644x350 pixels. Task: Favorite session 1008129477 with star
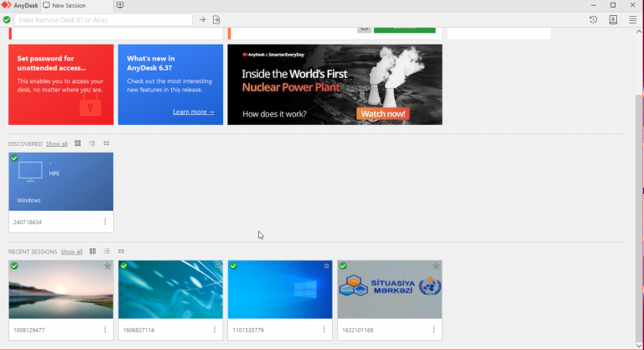tap(107, 266)
